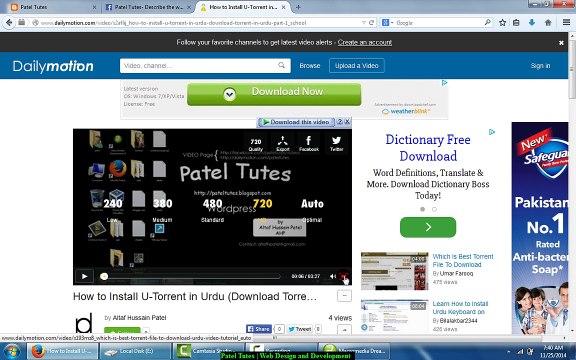Select 720 HD quality option
This screenshot has height=360, width=576.
point(262,210)
